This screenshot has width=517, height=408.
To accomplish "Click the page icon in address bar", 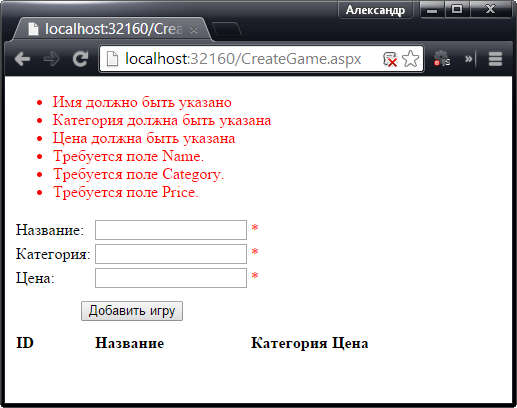I will point(112,59).
